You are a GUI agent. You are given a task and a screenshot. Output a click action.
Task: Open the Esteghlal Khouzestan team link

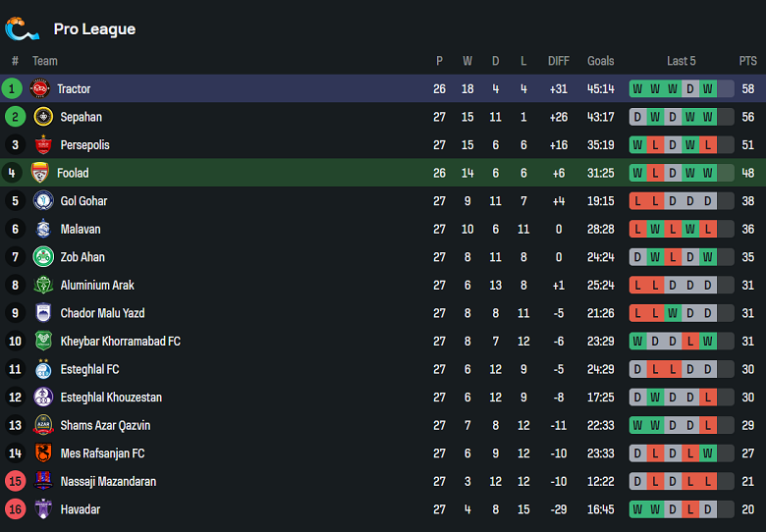(x=111, y=398)
